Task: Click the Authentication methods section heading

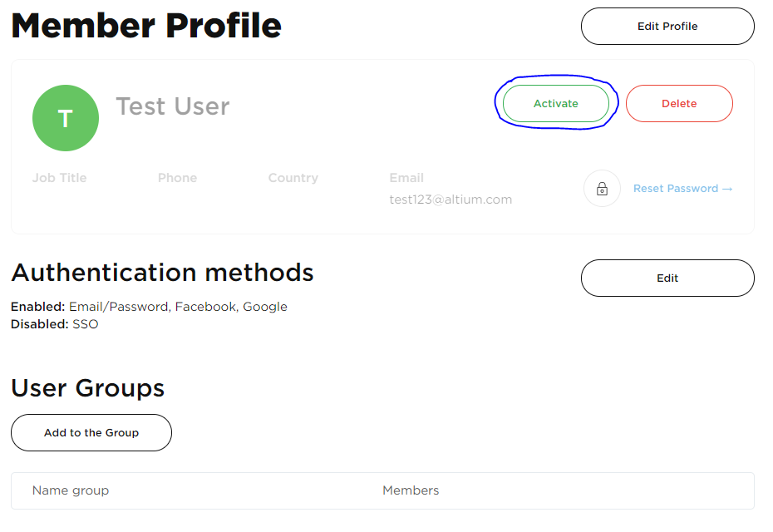Action: coord(162,273)
